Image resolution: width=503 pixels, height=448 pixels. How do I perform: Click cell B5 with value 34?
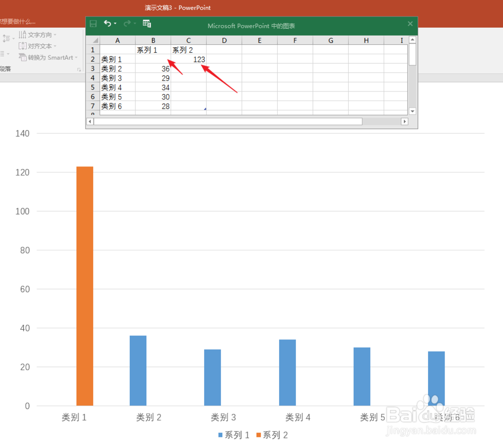point(153,87)
